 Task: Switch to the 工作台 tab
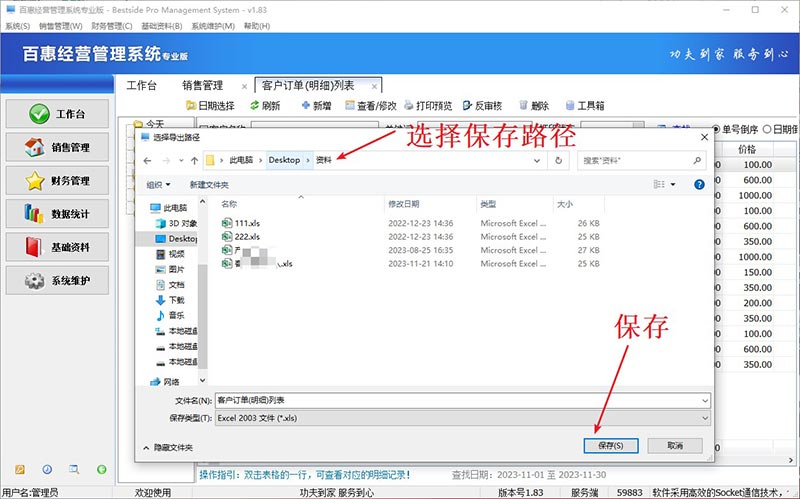pos(141,85)
